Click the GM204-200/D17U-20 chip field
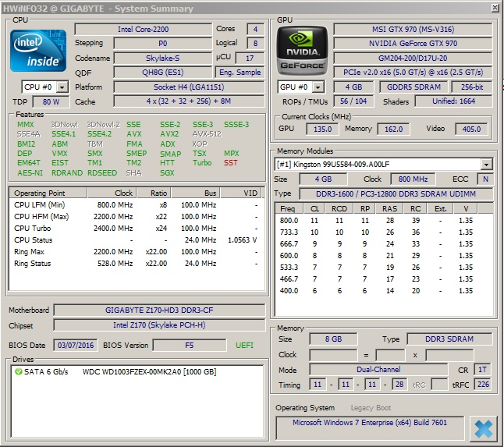Screen dimensions: 504x447 coord(413,59)
